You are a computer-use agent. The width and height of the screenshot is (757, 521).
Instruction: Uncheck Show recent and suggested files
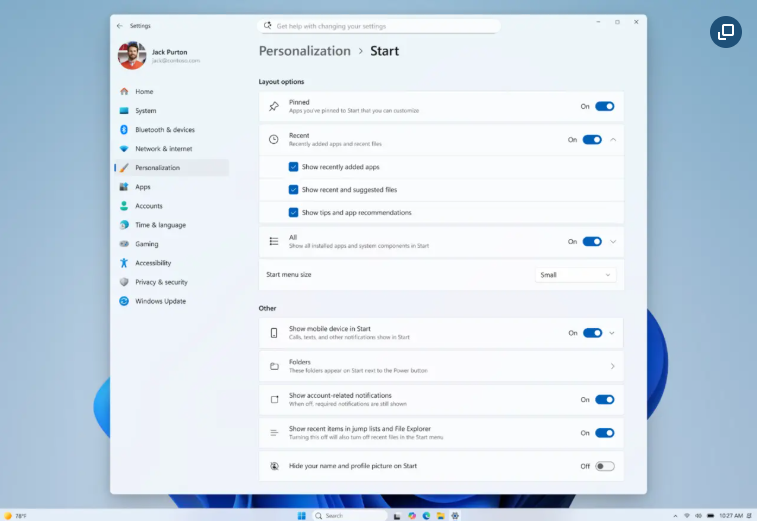tap(293, 189)
